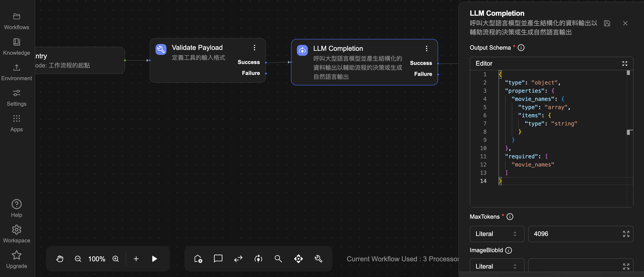Image resolution: width=644 pixels, height=277 pixels.
Task: Open the Workflows section in sidebar
Action: click(16, 21)
